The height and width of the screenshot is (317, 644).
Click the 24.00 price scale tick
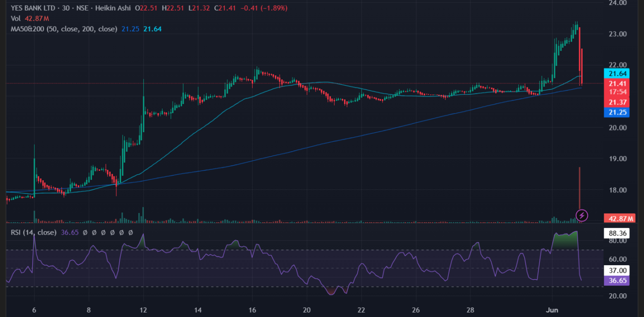pos(617,3)
